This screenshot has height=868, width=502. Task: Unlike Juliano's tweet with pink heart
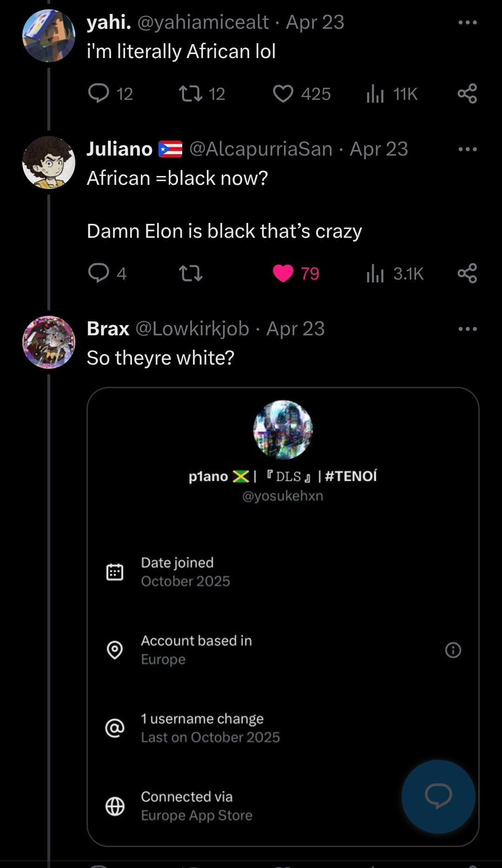click(283, 273)
